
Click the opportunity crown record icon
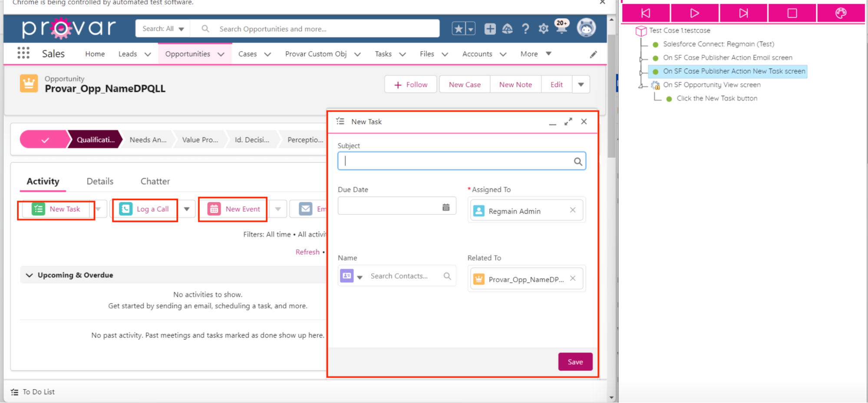point(29,83)
